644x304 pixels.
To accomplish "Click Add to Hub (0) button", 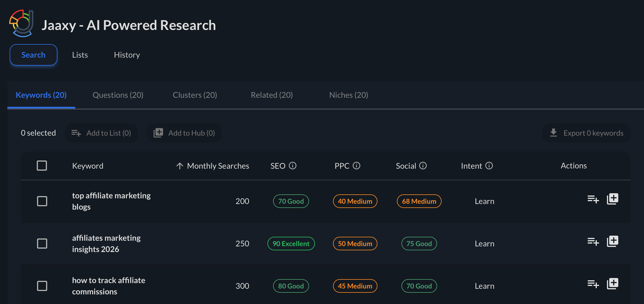I will pyautogui.click(x=184, y=133).
